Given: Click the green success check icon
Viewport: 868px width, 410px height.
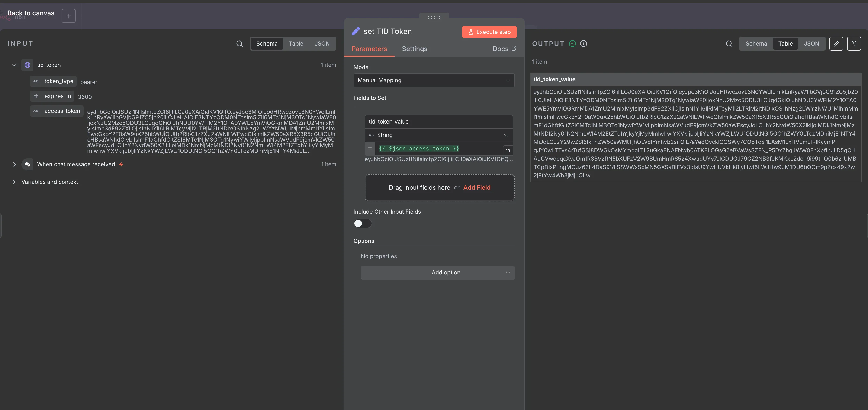Looking at the screenshot, I should pyautogui.click(x=572, y=44).
